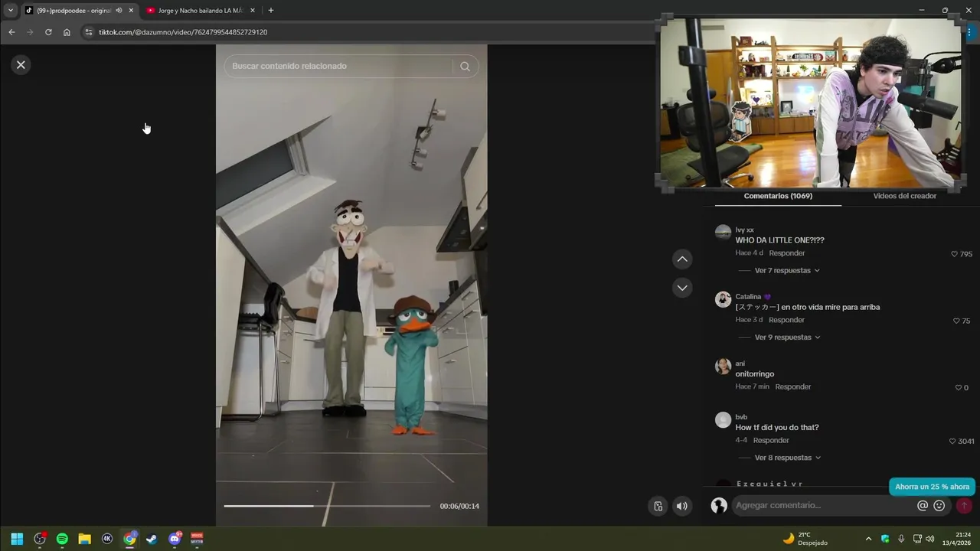Click Responder under ani's comment

click(792, 387)
